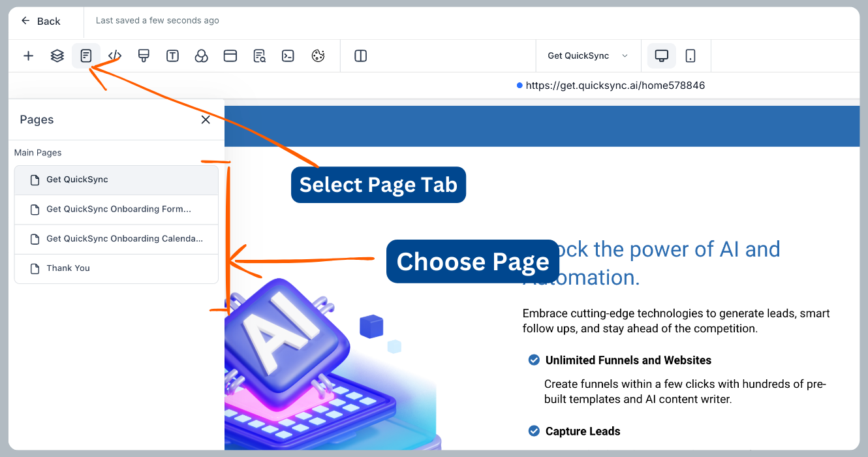Click the cookie consent icon

(318, 56)
